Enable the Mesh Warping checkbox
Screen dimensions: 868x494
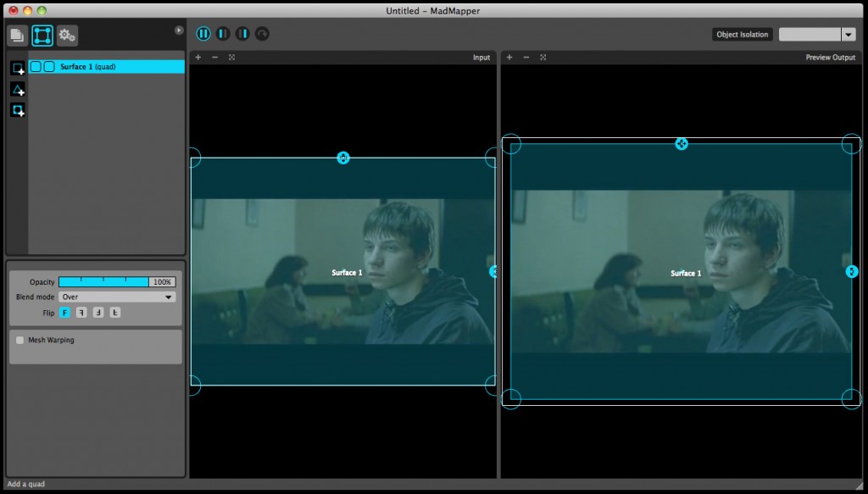(20, 341)
